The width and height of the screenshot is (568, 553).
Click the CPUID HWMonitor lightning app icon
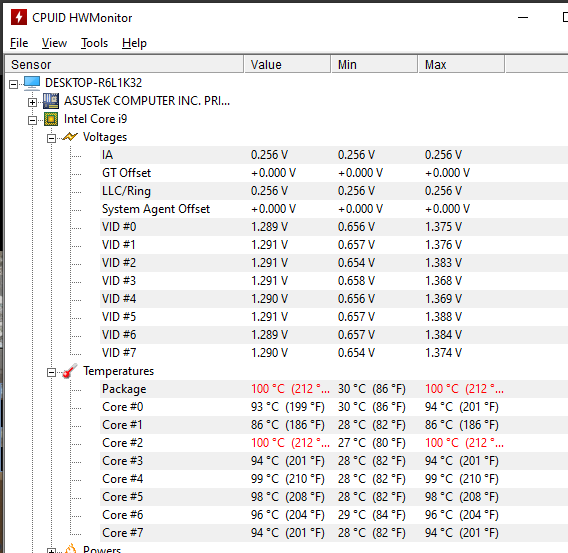tap(19, 17)
